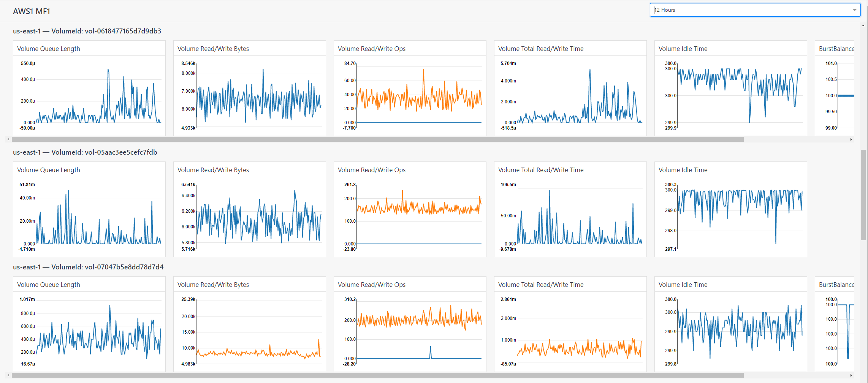Click third row horizontal scrollbar left arrow
Screen dimensions: 868x383
9,375
